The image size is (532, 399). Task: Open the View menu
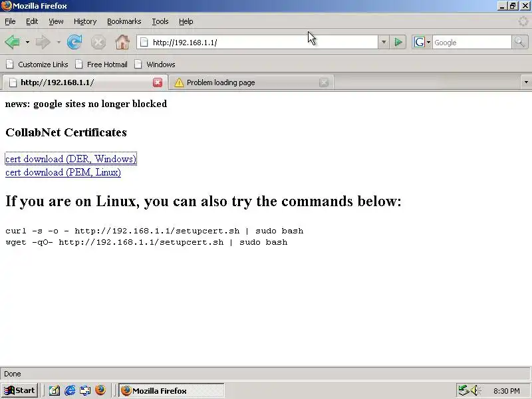point(56,21)
